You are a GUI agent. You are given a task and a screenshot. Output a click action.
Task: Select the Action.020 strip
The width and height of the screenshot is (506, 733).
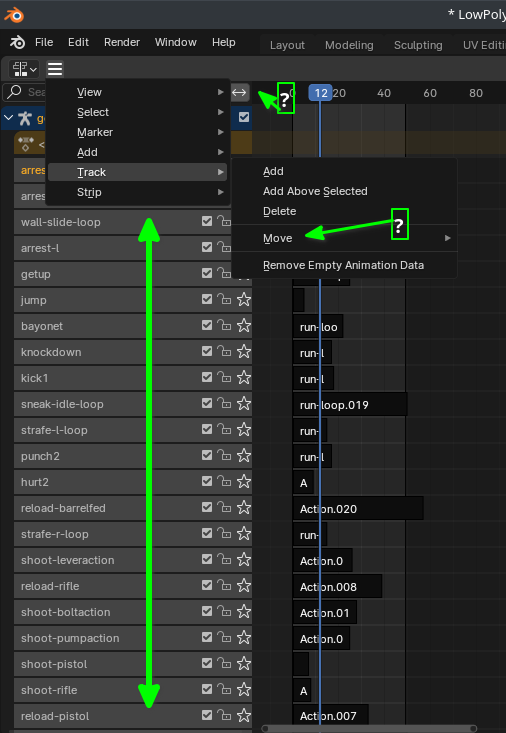pyautogui.click(x=358, y=509)
